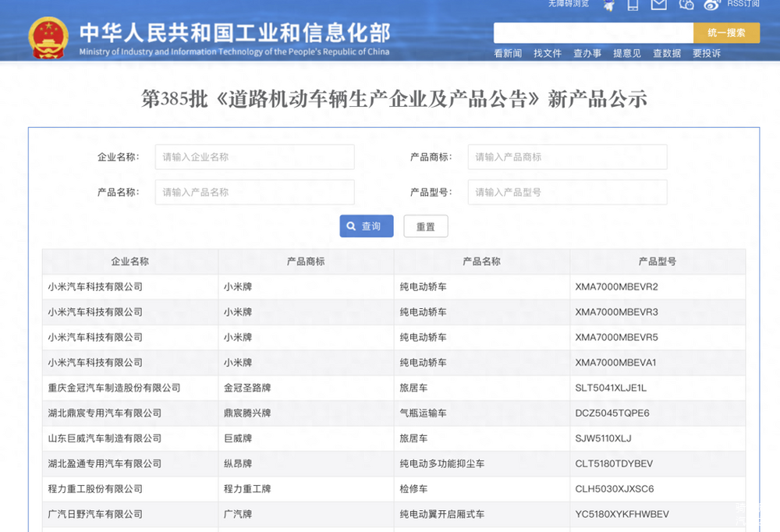The image size is (780, 532).
Task: Click the 产品型号 input field
Action: point(567,192)
